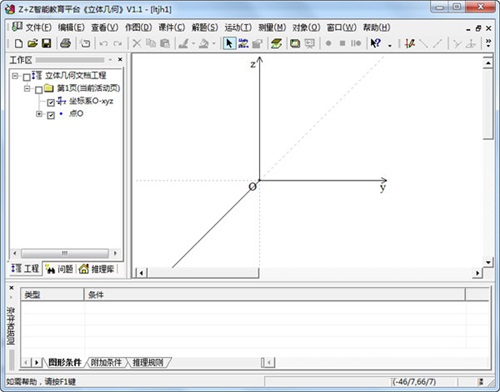The height and width of the screenshot is (392, 500).
Task: Click the pen line-style tool icon
Action: coord(184,43)
